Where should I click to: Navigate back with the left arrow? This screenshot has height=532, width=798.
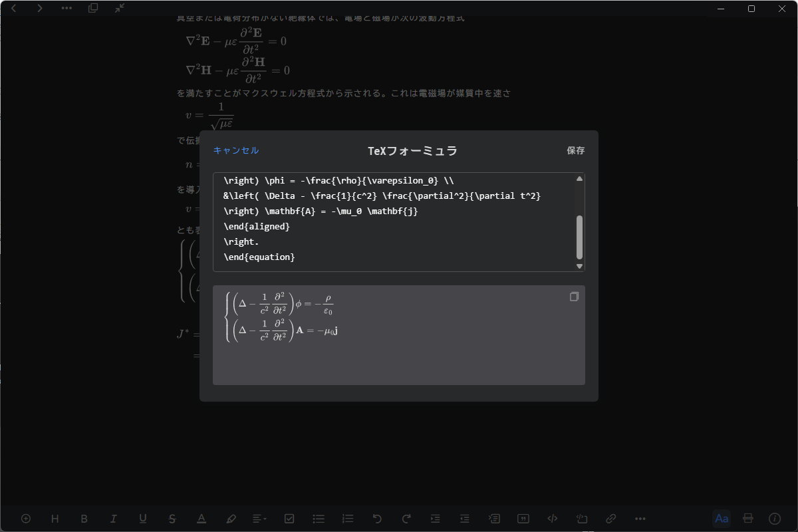tap(14, 8)
